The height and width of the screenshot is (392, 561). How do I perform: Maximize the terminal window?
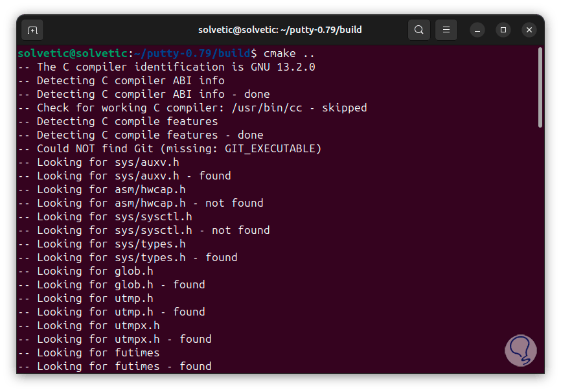(x=503, y=30)
